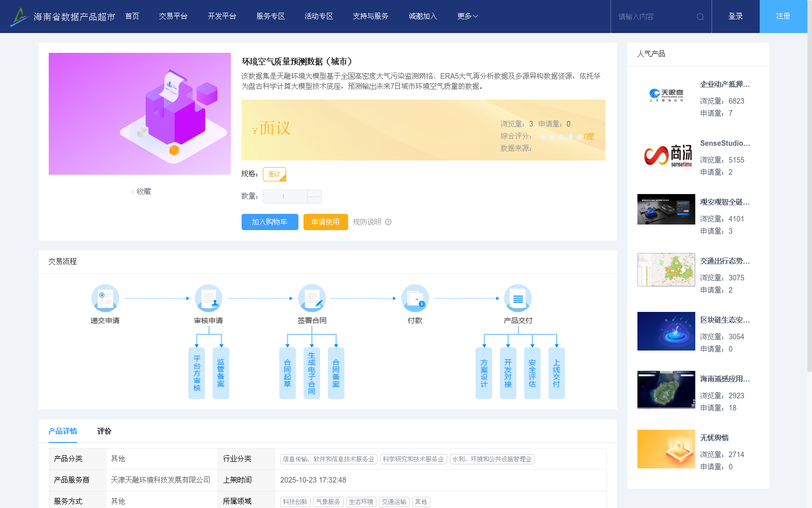Screen dimensions: 812x508
Task: Click the 递交申请 step icon
Action: point(105,298)
